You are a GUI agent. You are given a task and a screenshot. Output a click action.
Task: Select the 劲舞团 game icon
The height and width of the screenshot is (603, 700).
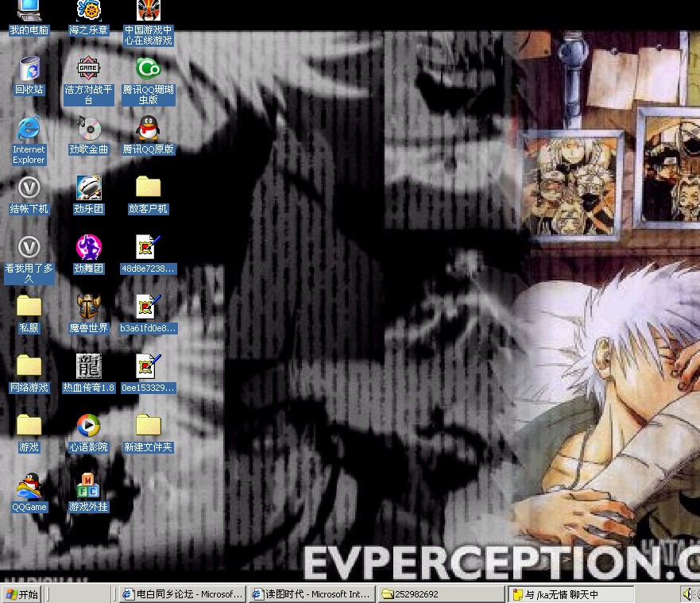[88, 247]
